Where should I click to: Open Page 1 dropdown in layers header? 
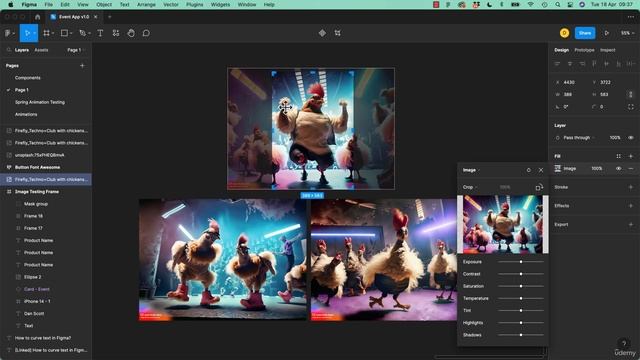(76, 50)
